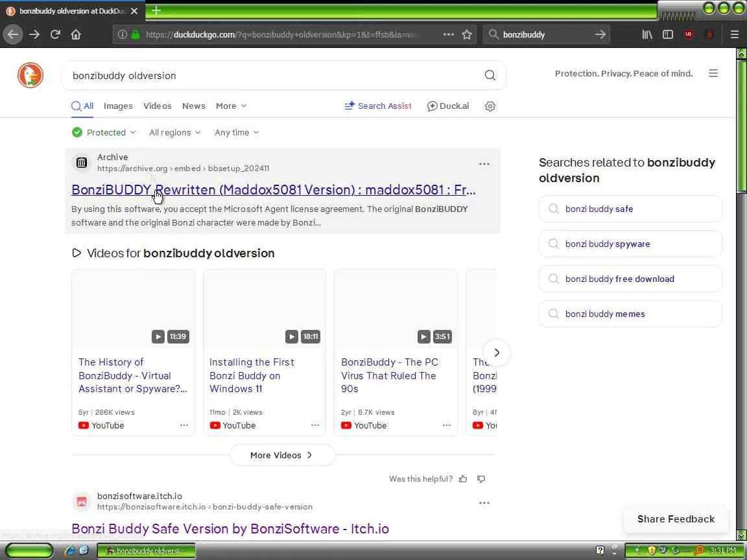Launch Internet Explorer from quick launch
Image resolution: width=747 pixels, height=560 pixels.
click(69, 550)
